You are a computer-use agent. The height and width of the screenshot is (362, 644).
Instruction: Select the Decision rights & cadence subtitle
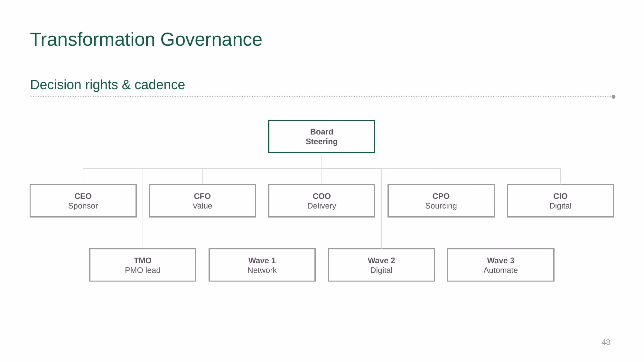pyautogui.click(x=107, y=85)
